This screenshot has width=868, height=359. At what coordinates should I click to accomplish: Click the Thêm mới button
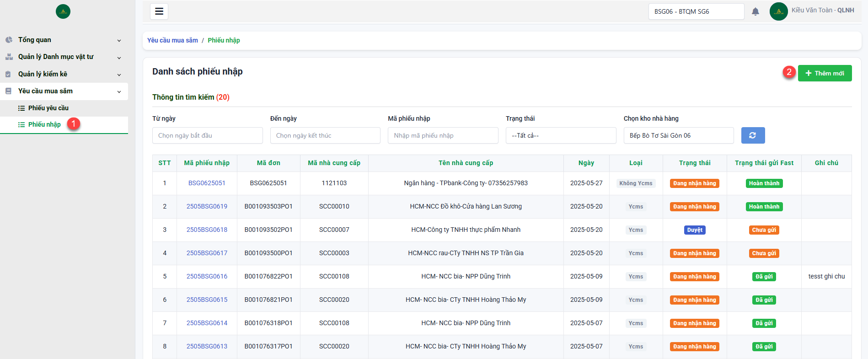[x=825, y=73]
